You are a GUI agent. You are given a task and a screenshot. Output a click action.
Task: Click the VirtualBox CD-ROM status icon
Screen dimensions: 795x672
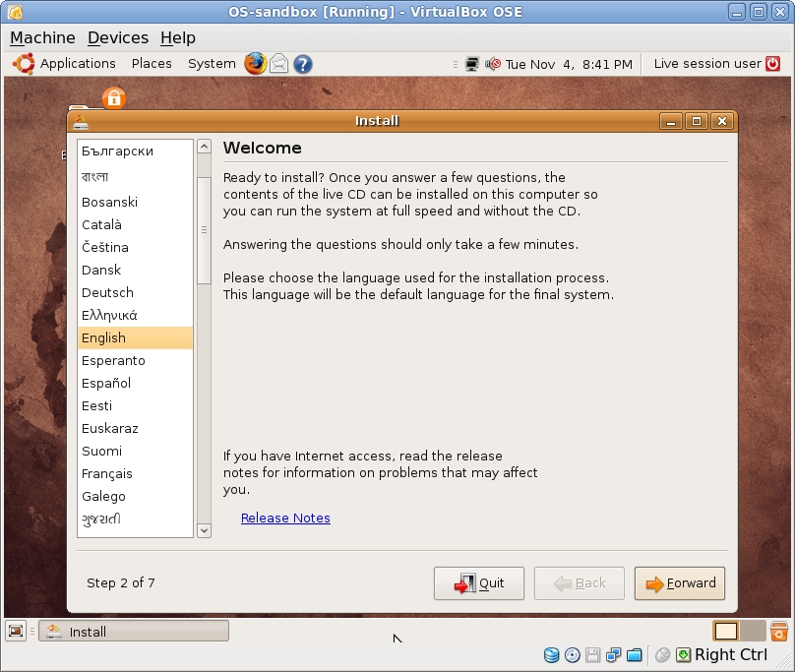573,655
